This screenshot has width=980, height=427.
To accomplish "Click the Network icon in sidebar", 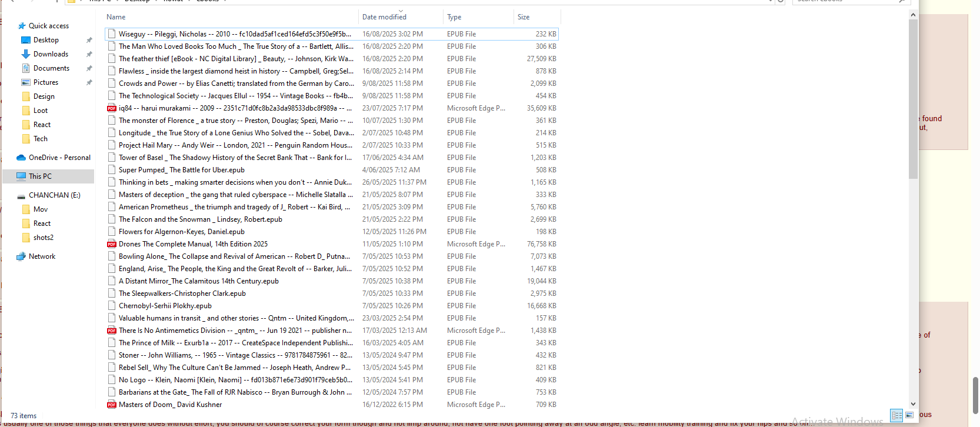I will pos(21,256).
